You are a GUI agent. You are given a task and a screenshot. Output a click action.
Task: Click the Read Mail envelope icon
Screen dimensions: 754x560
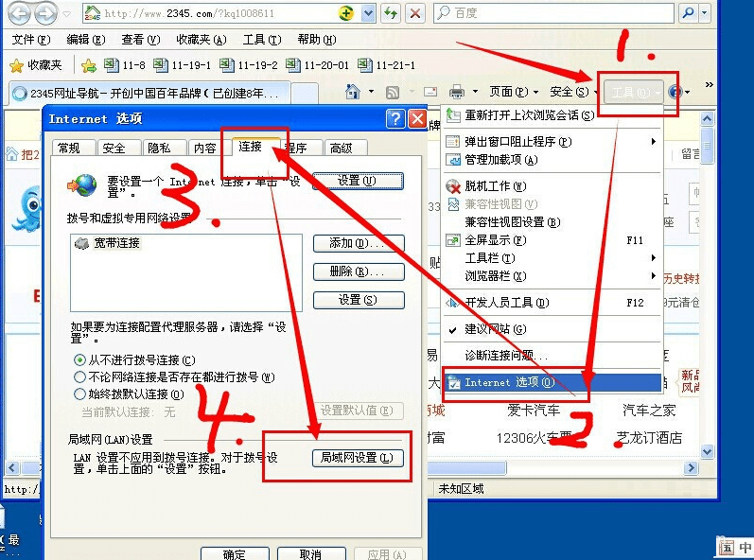pyautogui.click(x=430, y=92)
